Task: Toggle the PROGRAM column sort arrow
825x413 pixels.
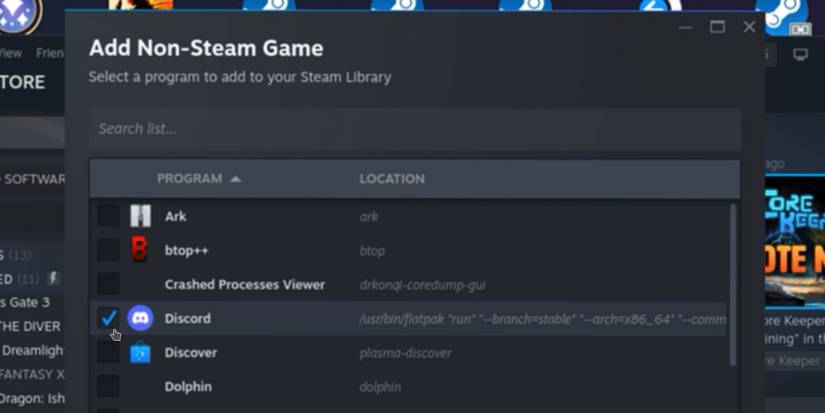Action: [x=236, y=179]
